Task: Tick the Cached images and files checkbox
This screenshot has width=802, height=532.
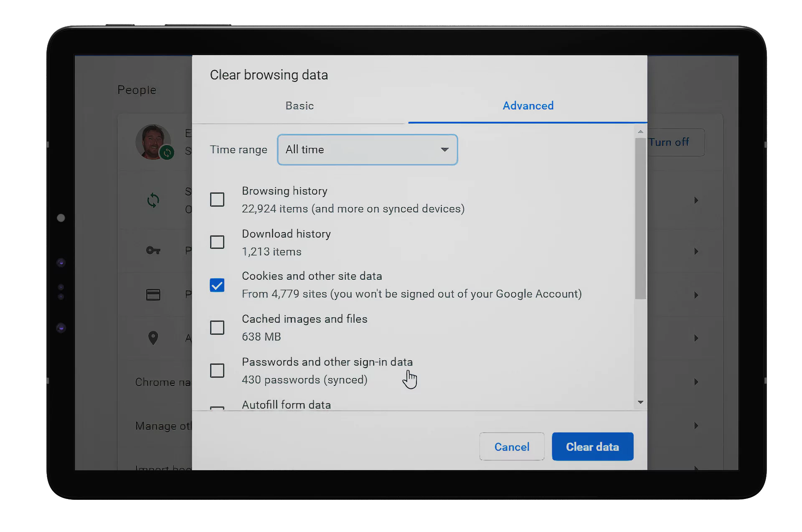Action: coord(217,328)
